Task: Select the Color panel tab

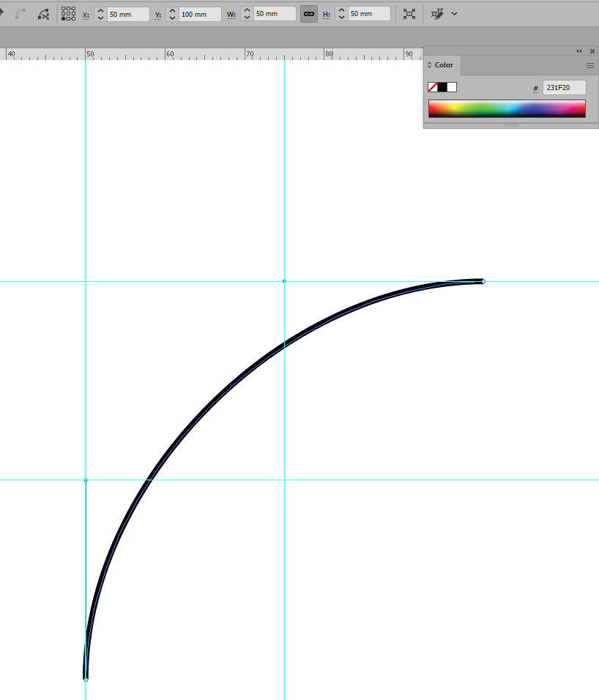Action: [x=444, y=65]
